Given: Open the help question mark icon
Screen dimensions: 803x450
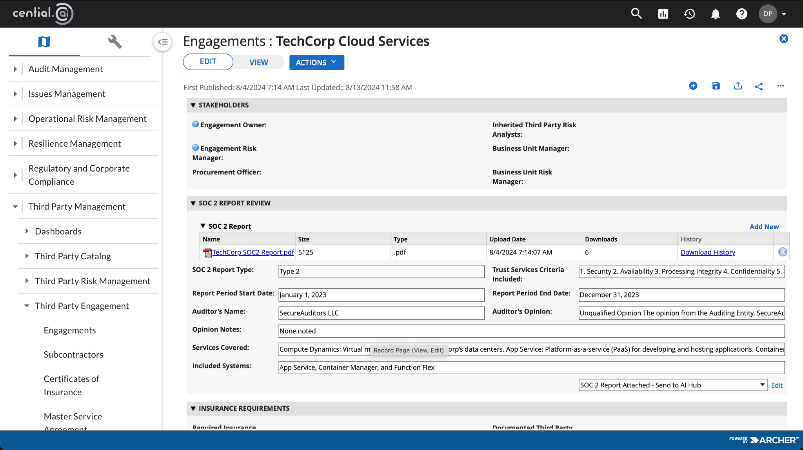Looking at the screenshot, I should [742, 14].
